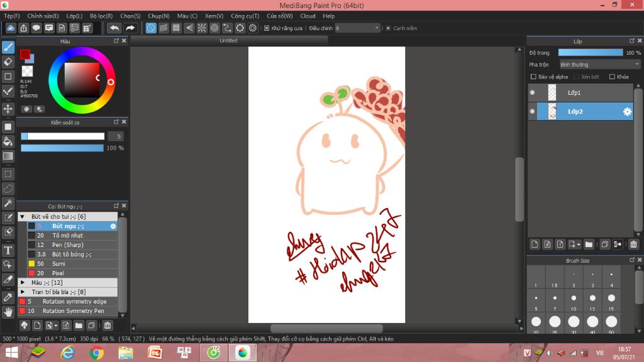Select the Hand tool
This screenshot has width=644, height=362.
[x=8, y=312]
